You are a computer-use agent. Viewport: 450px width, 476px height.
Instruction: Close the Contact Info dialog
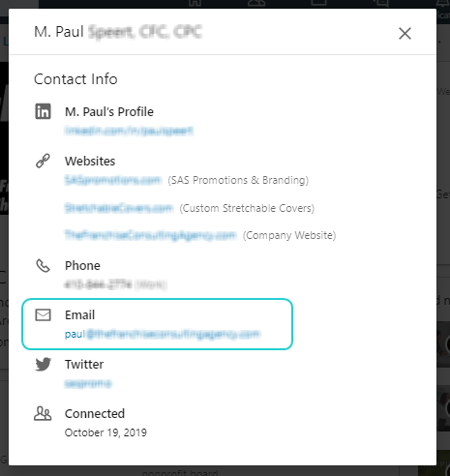point(405,33)
